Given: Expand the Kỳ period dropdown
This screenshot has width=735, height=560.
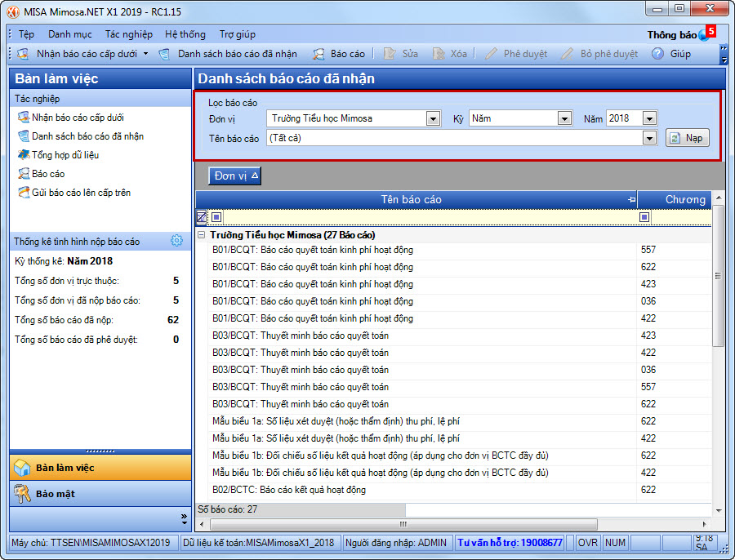Looking at the screenshot, I should (563, 119).
